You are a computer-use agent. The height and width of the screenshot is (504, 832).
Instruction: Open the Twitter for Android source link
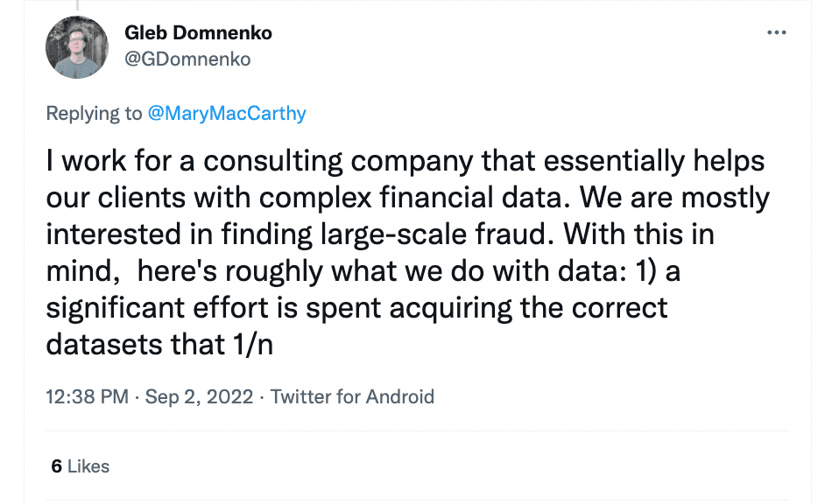[352, 396]
